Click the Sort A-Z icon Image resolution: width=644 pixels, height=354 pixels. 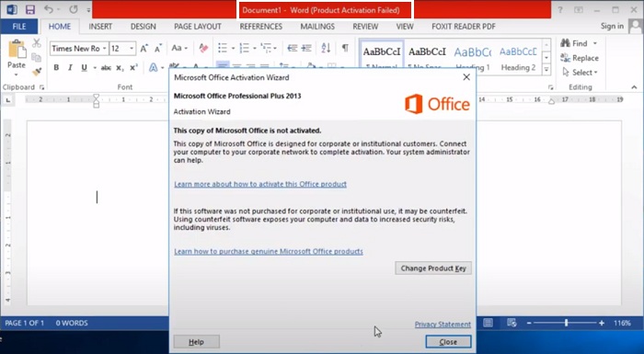click(x=326, y=49)
